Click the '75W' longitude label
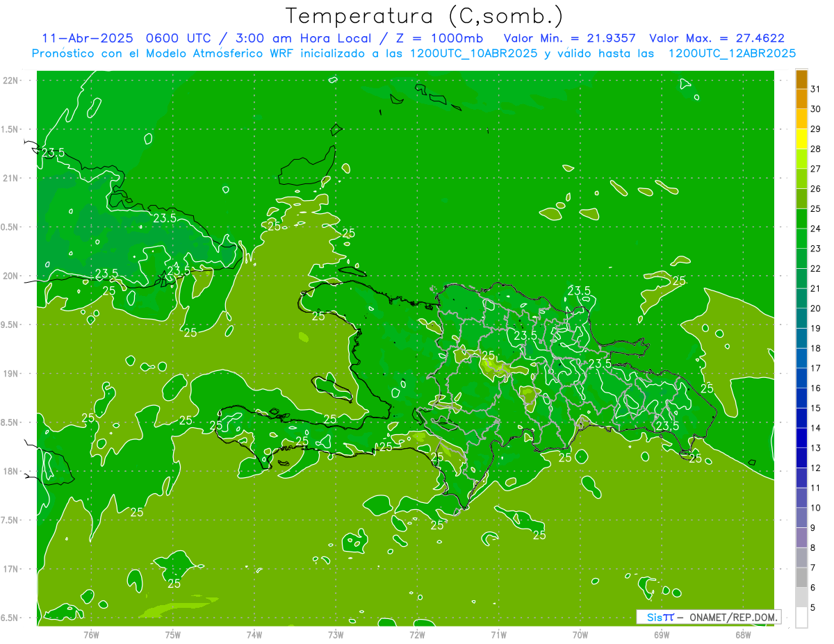834x644 pixels. click(x=173, y=635)
